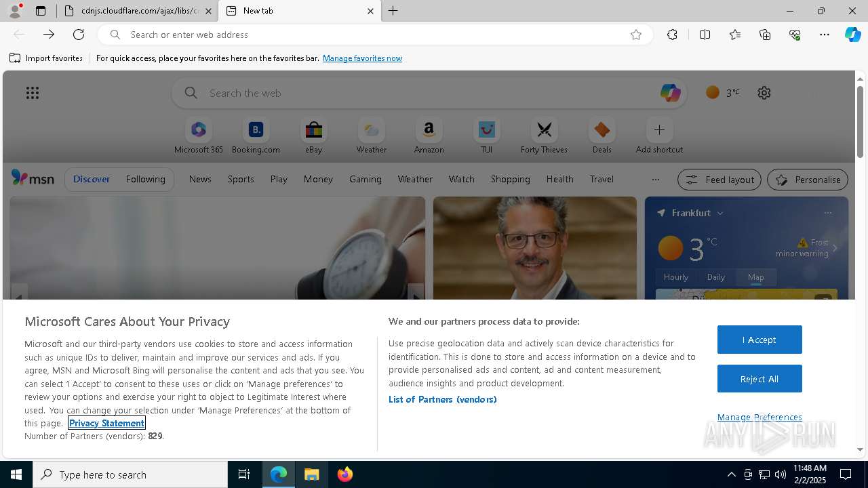
Task: Select the Discover feed tab
Action: (92, 179)
